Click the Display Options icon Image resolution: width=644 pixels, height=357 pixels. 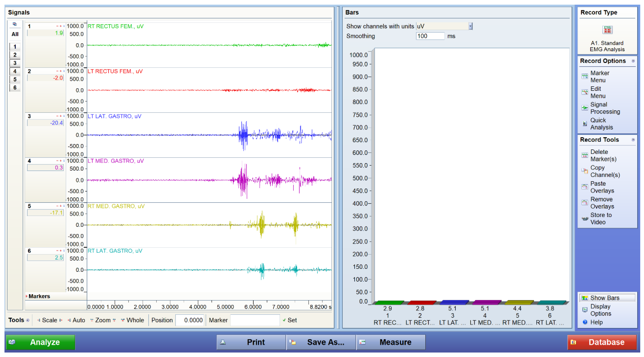[x=584, y=310]
